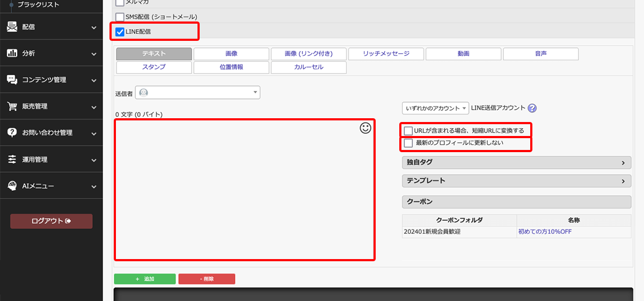Expand the テンプレート section
The width and height of the screenshot is (644, 301).
pos(516,181)
